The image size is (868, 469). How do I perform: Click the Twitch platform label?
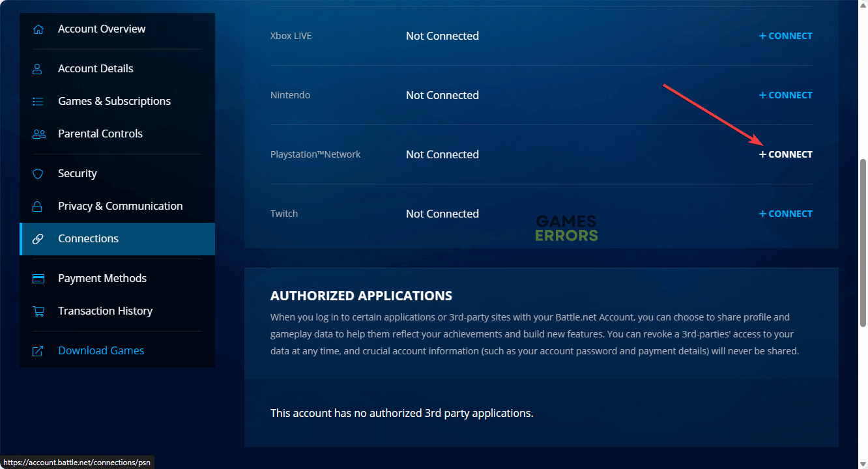tap(284, 214)
